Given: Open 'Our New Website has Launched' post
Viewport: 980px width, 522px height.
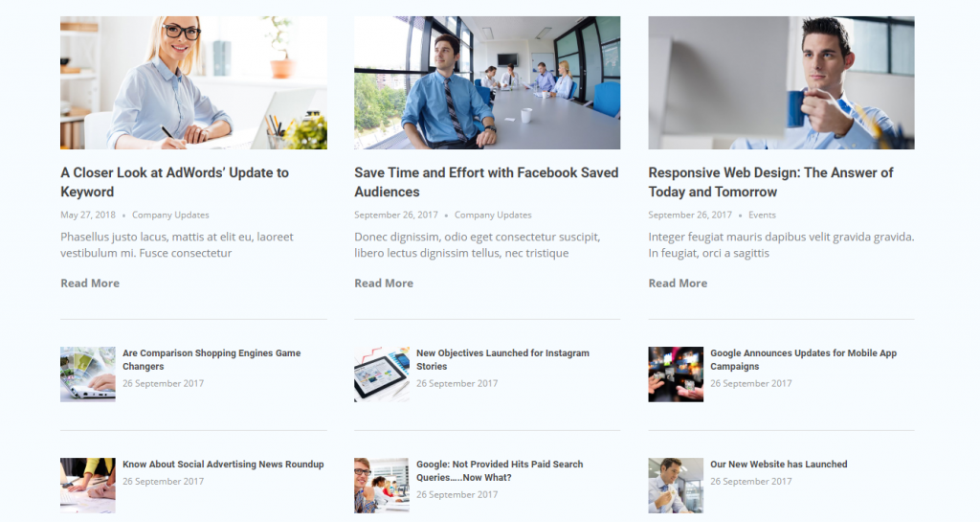Looking at the screenshot, I should 779,465.
